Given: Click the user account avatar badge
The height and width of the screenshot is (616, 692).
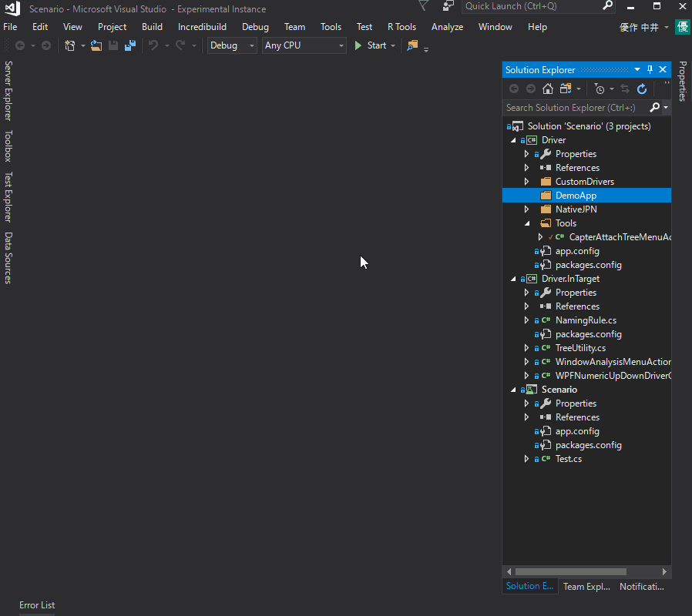Looking at the screenshot, I should click(x=683, y=27).
